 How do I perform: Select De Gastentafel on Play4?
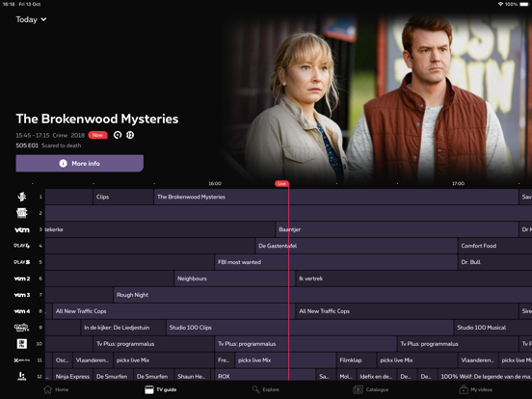coord(357,246)
